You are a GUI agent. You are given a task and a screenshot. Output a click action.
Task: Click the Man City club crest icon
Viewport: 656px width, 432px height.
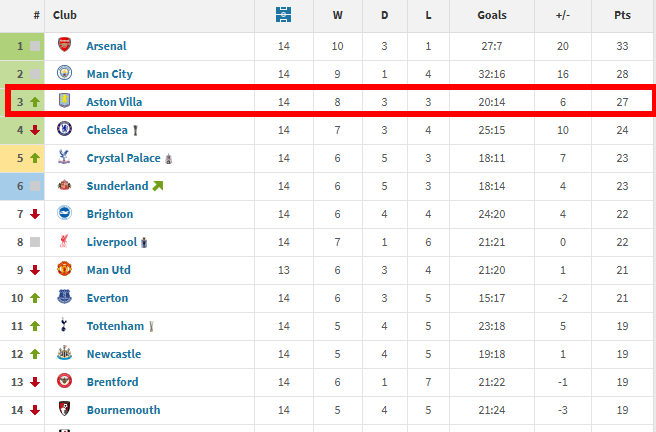click(x=65, y=74)
